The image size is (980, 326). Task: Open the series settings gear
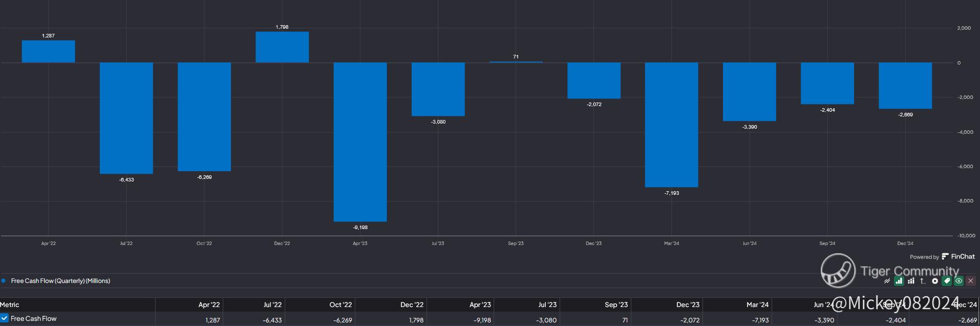[935, 281]
